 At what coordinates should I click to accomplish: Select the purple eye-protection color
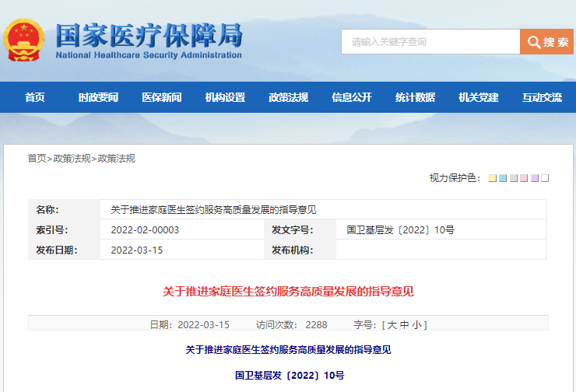(x=535, y=178)
